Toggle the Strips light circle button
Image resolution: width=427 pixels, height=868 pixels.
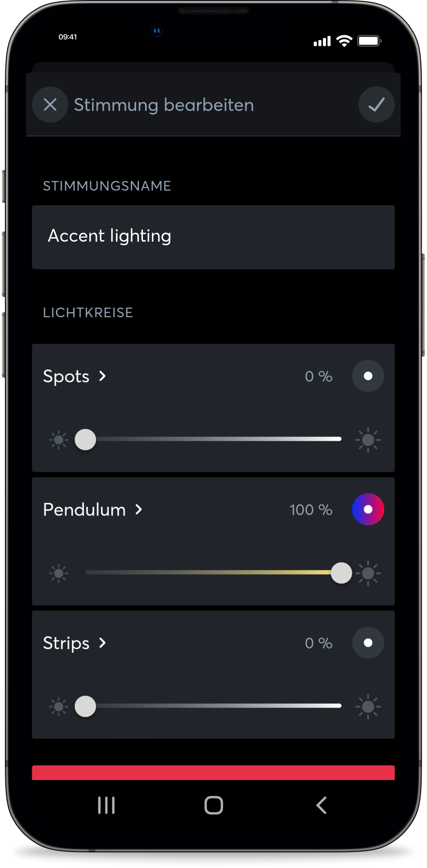368,643
